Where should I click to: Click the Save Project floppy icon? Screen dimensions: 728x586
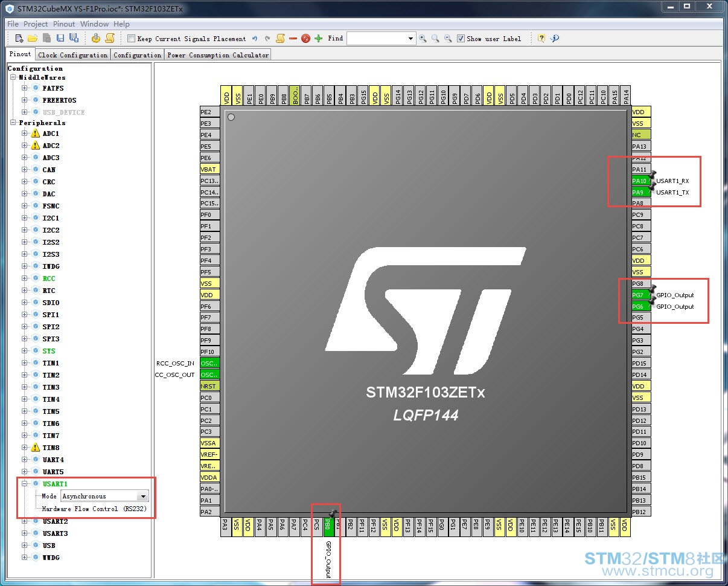click(x=60, y=38)
